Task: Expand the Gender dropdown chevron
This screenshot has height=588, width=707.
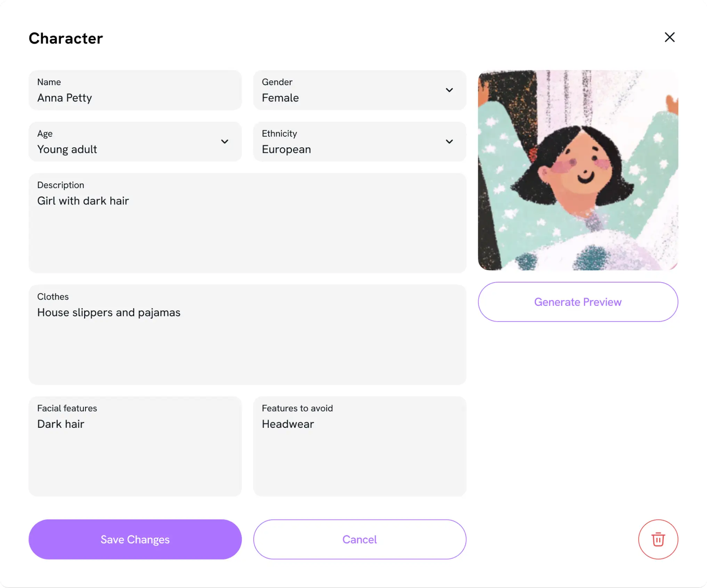Action: (449, 90)
